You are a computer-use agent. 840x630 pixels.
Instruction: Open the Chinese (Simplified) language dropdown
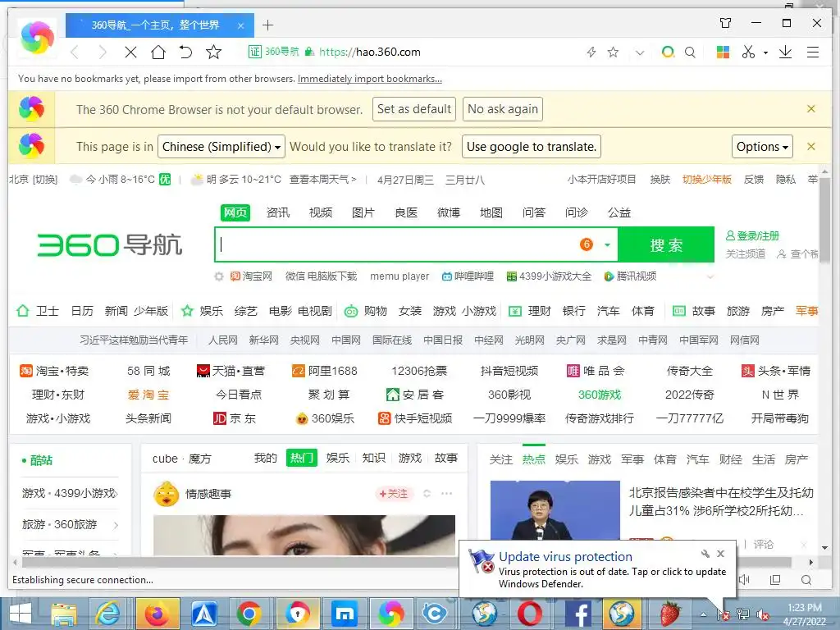click(221, 146)
